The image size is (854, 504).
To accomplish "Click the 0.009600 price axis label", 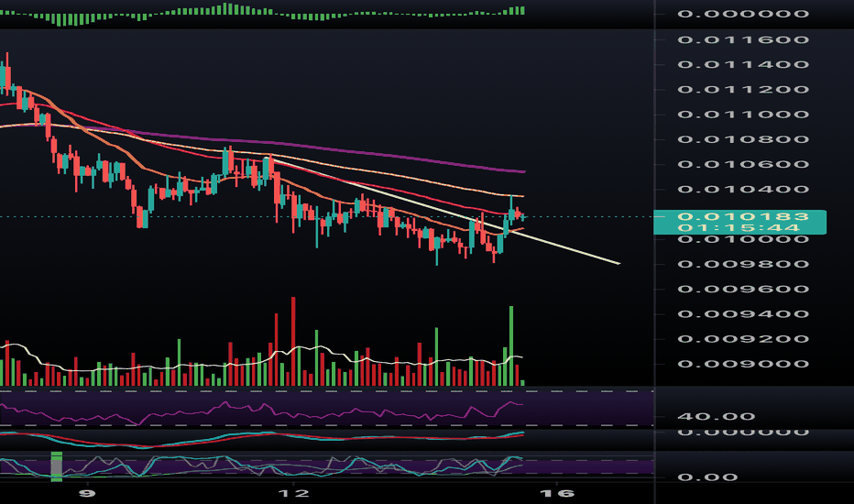I will (743, 290).
